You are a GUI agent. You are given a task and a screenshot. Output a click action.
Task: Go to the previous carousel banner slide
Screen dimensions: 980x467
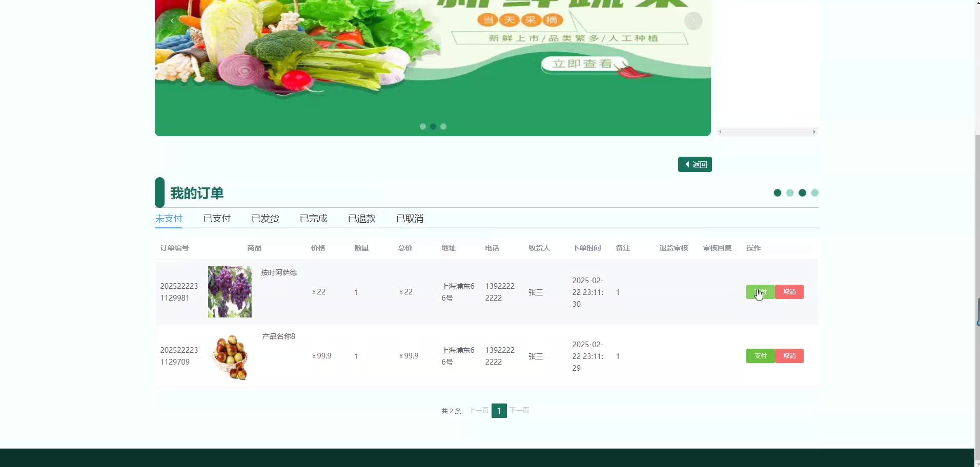coord(172,20)
